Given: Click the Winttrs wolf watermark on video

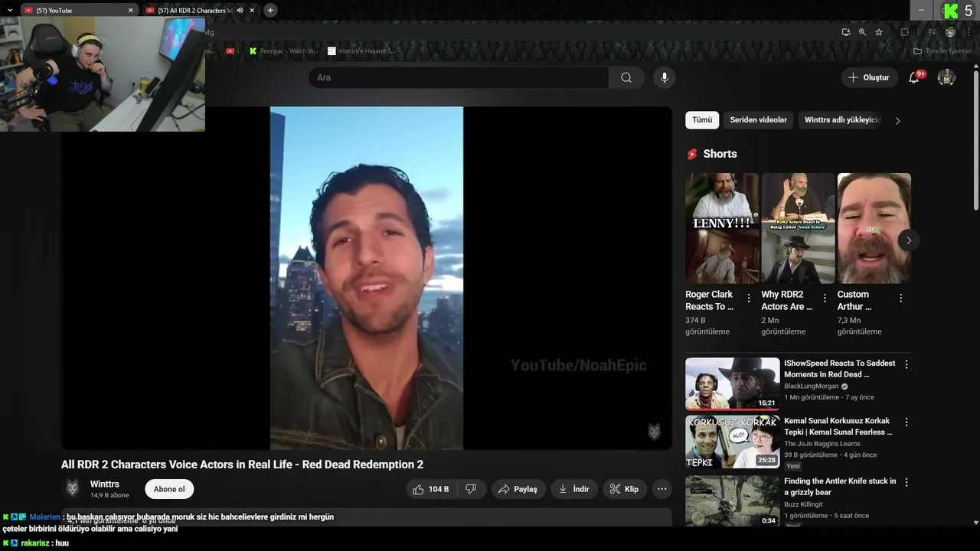Looking at the screenshot, I should pos(654,432).
